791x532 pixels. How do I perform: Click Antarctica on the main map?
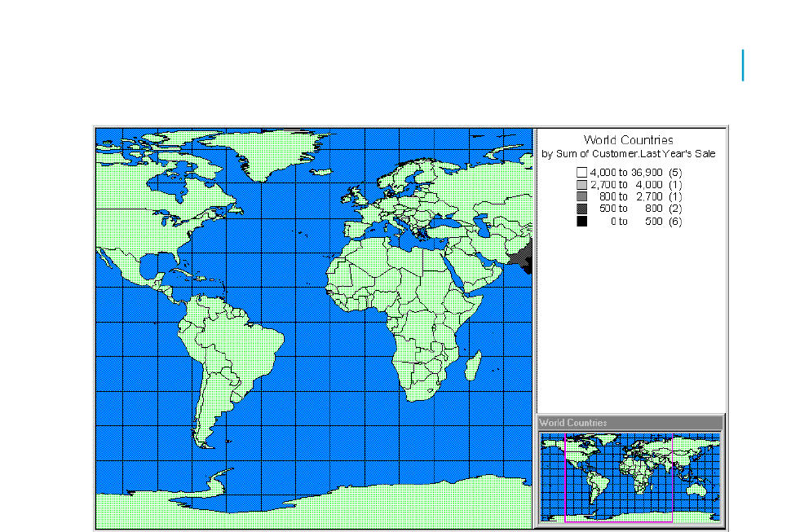pos(353,506)
